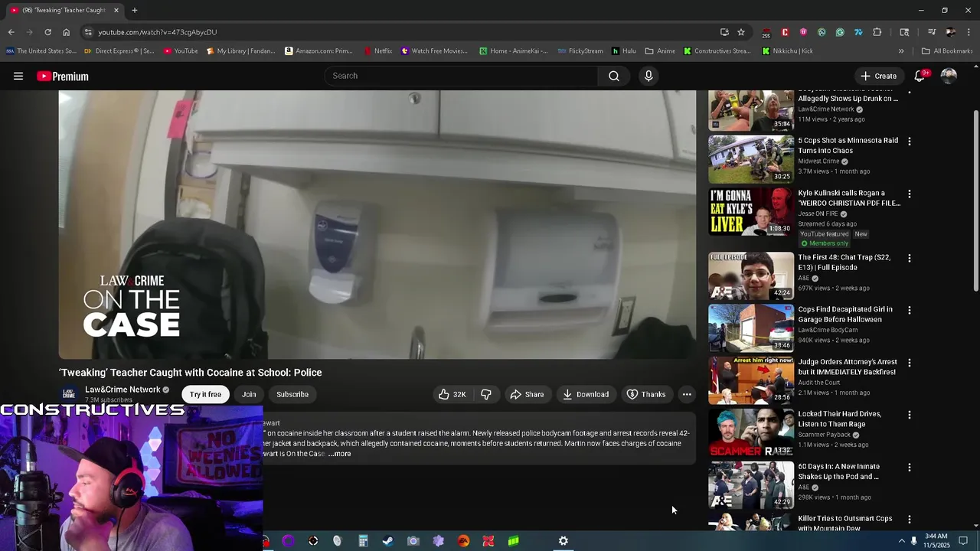Viewport: 980px width, 551px height.
Task: Open the YouTube guide hamburger menu
Action: [18, 76]
